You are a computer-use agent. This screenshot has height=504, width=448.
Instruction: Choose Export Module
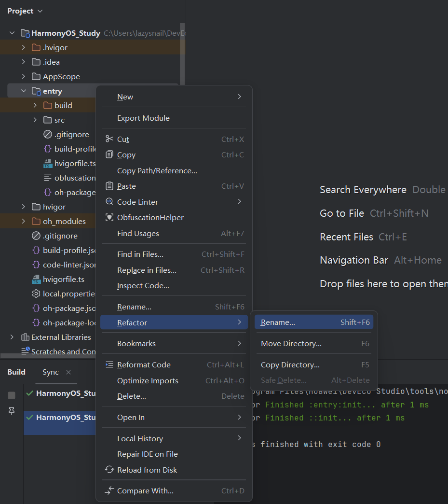point(174,118)
